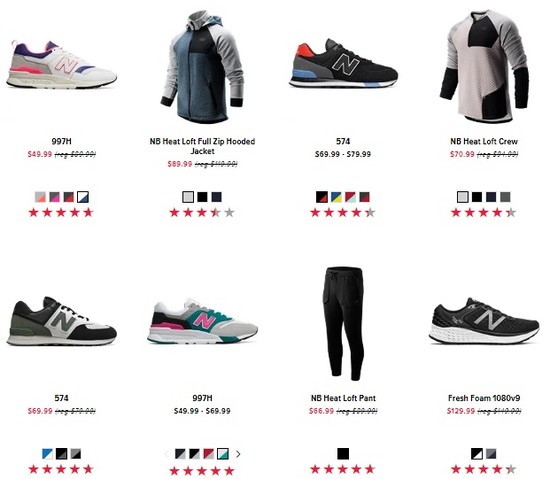
Task: Show next color options for second 997H
Action: coord(238,454)
